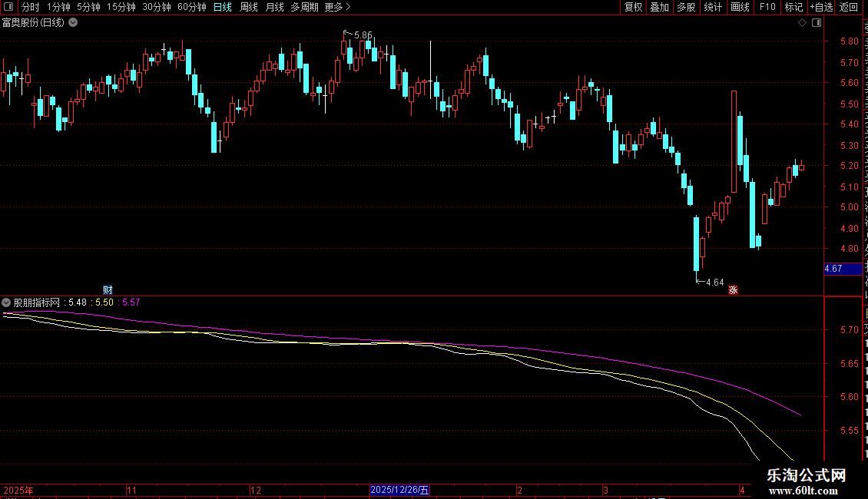This screenshot has width=868, height=499.
Task: Click the 2025年 label on time axis
Action: (18, 490)
